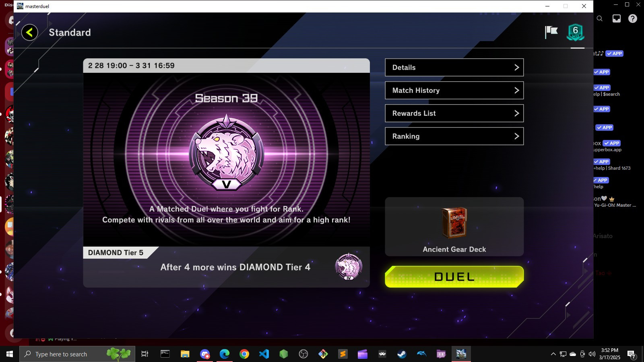The height and width of the screenshot is (362, 644).
Task: Expand Details using its arrow chevron
Action: [x=517, y=68]
